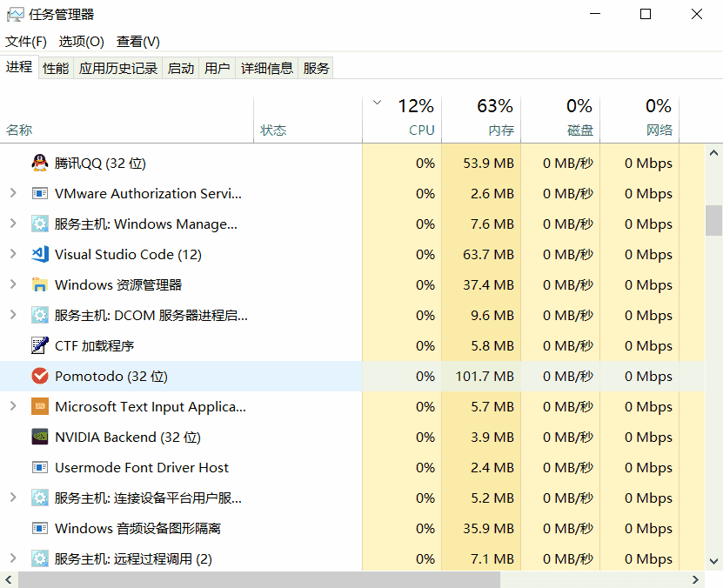The height and width of the screenshot is (588, 723).
Task: Expand the 服务主机: DCOM 服务器进程启... row
Action: [13, 315]
